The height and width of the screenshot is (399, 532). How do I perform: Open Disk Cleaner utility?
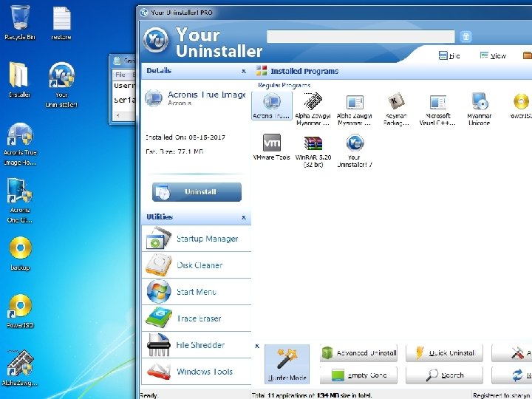(197, 265)
